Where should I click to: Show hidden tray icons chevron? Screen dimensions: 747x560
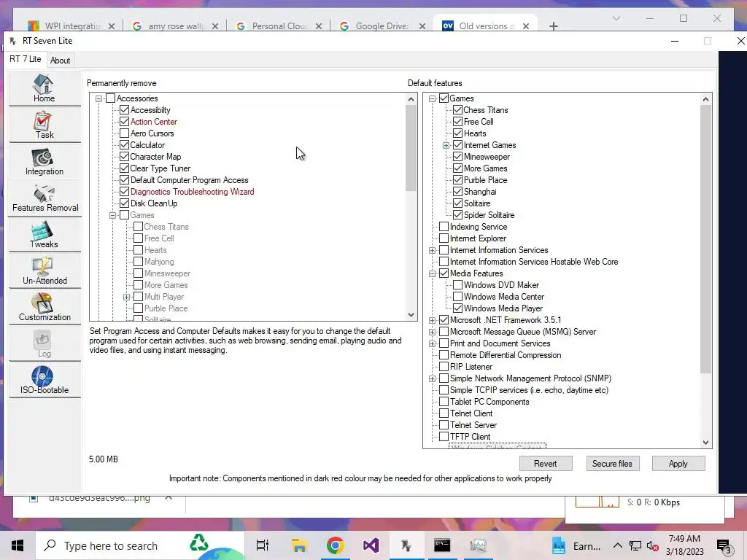click(617, 545)
